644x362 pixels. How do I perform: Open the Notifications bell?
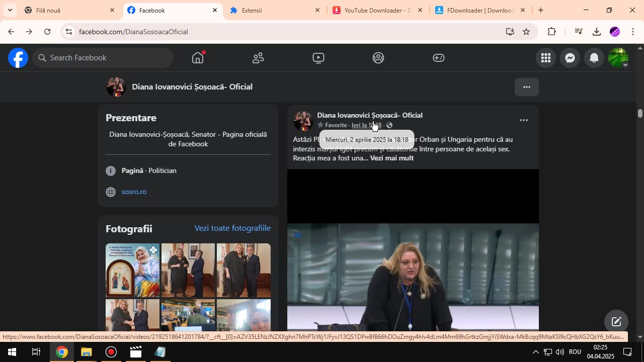(594, 58)
